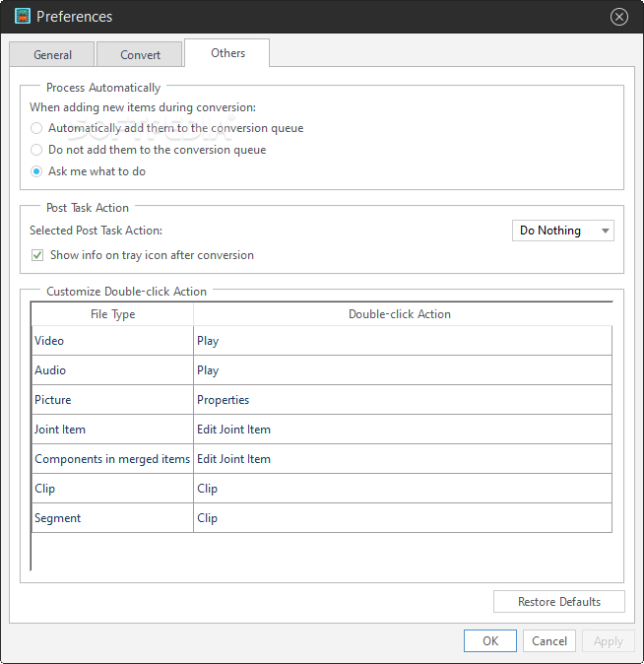Change Edit Joint Item action for Components in merged items
Screen dimensions: 644x664
pyautogui.click(x=403, y=459)
